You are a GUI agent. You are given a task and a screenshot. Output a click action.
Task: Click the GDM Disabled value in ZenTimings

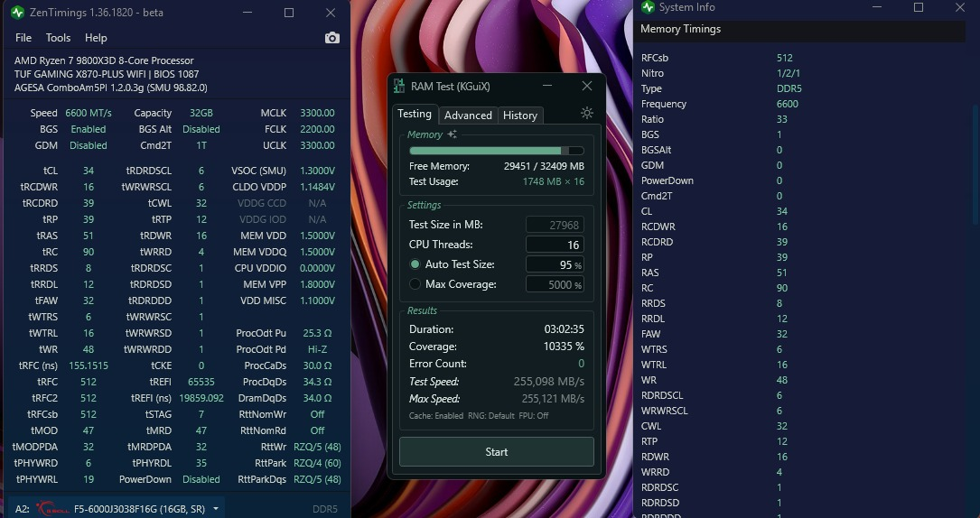(x=89, y=145)
